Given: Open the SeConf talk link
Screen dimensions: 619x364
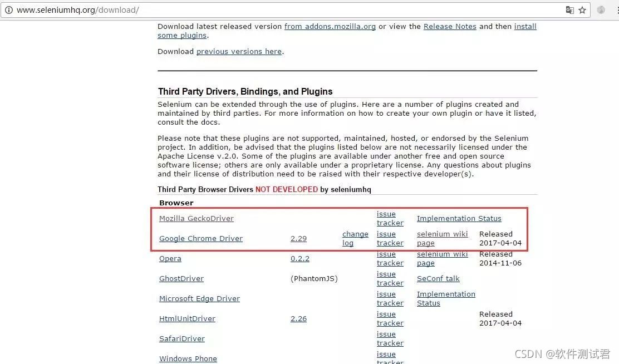Looking at the screenshot, I should click(x=438, y=279).
